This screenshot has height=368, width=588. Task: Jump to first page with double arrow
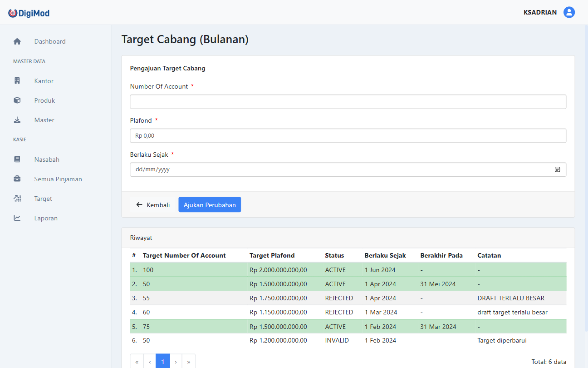[137, 362]
